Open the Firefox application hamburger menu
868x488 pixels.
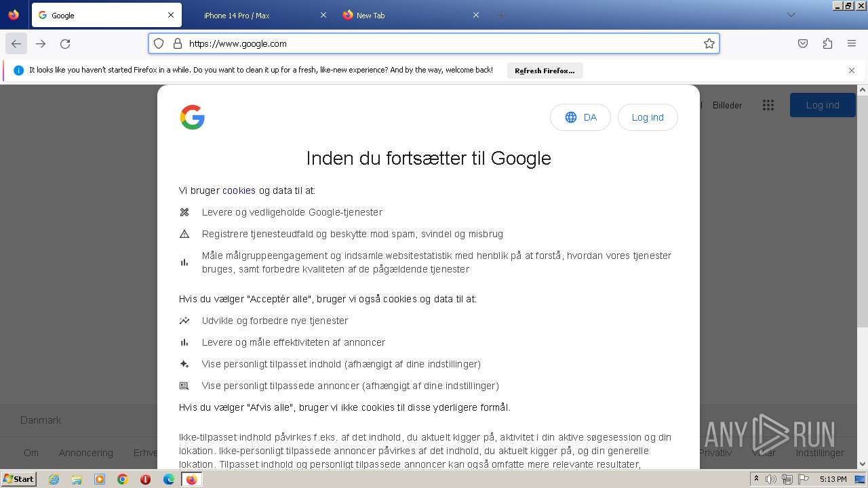(852, 43)
